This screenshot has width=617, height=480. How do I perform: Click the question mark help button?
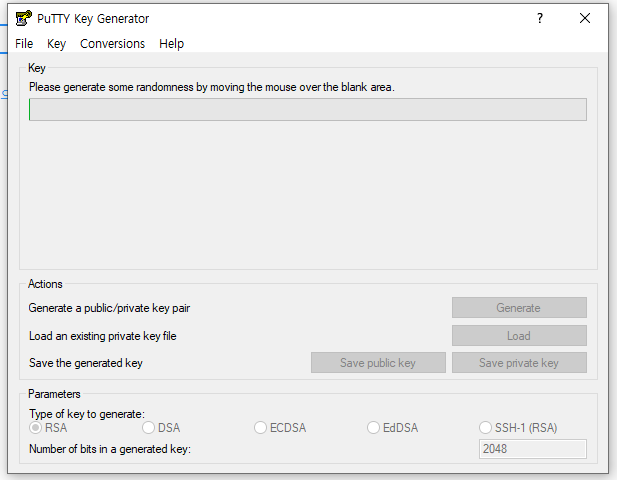click(x=540, y=18)
